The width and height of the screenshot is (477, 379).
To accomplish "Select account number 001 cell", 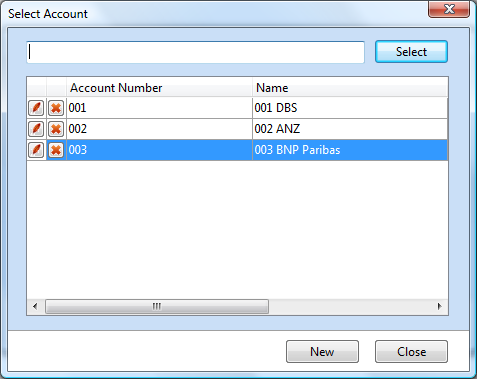I will pyautogui.click(x=159, y=108).
